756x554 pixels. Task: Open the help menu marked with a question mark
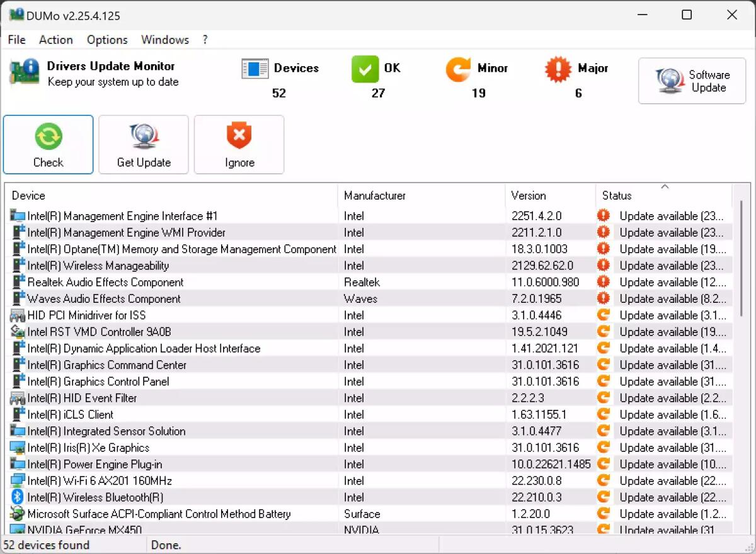[x=205, y=40]
